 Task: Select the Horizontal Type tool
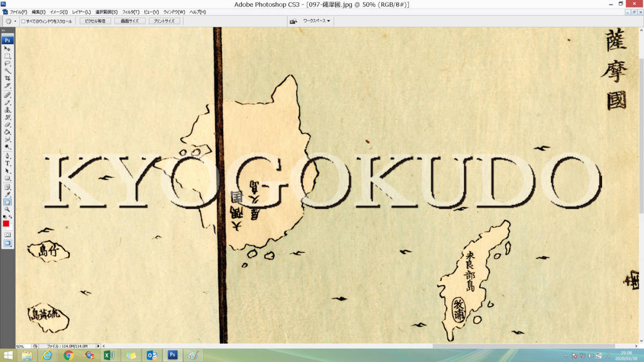(x=8, y=164)
